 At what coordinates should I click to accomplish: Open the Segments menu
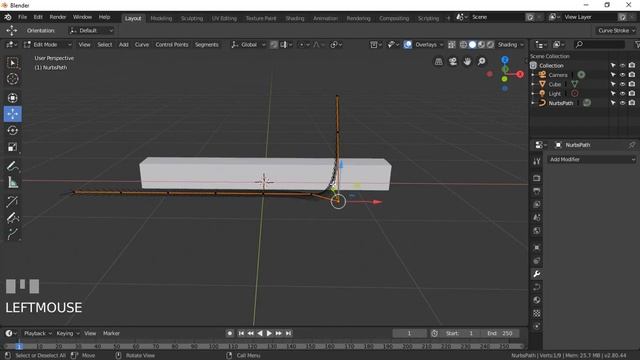click(207, 44)
